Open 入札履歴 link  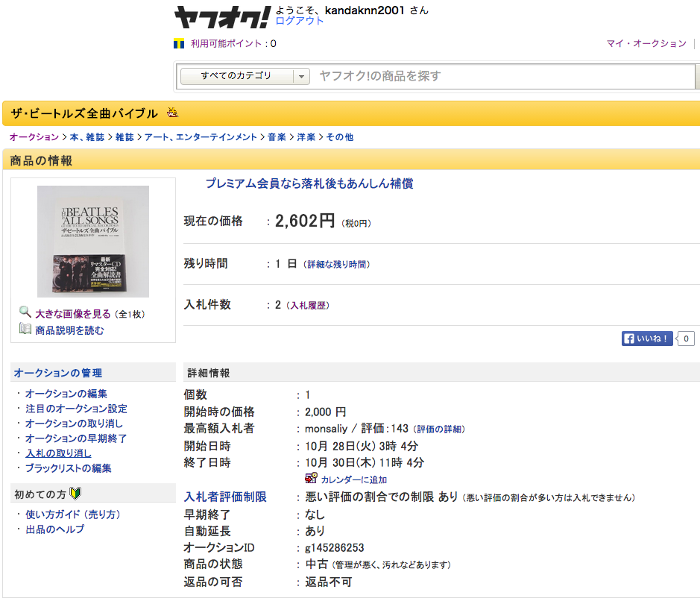308,306
